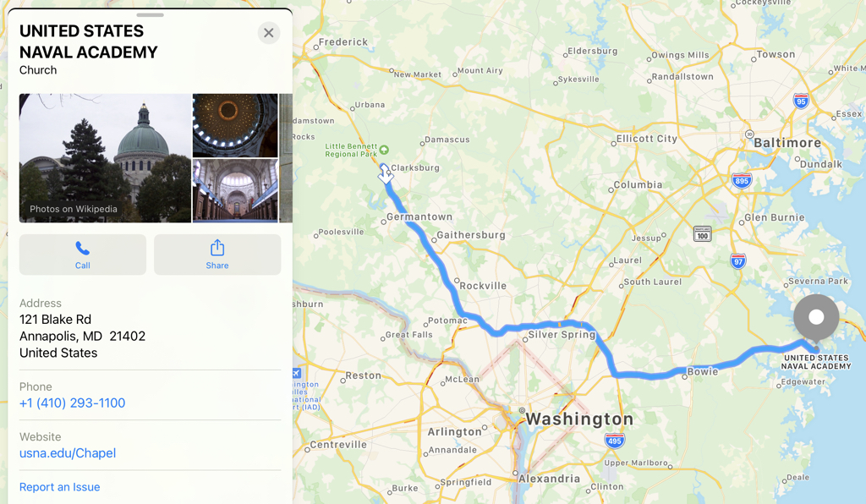Click the Baltimore city label on map

click(x=787, y=143)
